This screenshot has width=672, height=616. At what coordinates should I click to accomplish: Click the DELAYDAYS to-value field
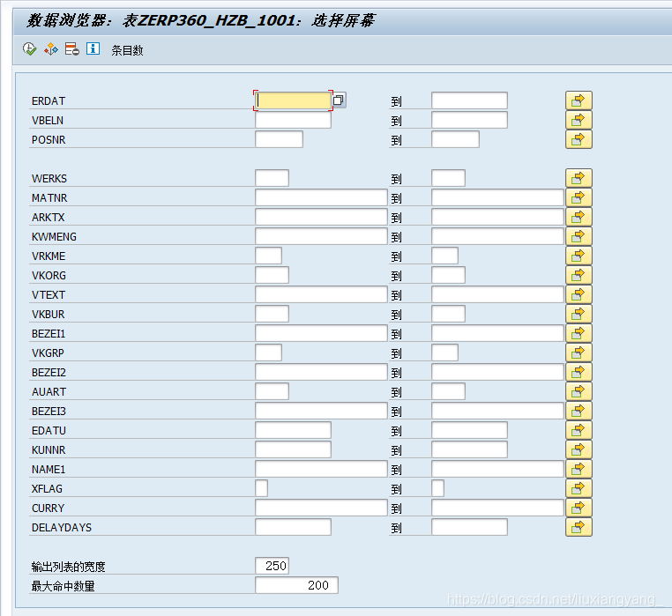click(x=469, y=527)
